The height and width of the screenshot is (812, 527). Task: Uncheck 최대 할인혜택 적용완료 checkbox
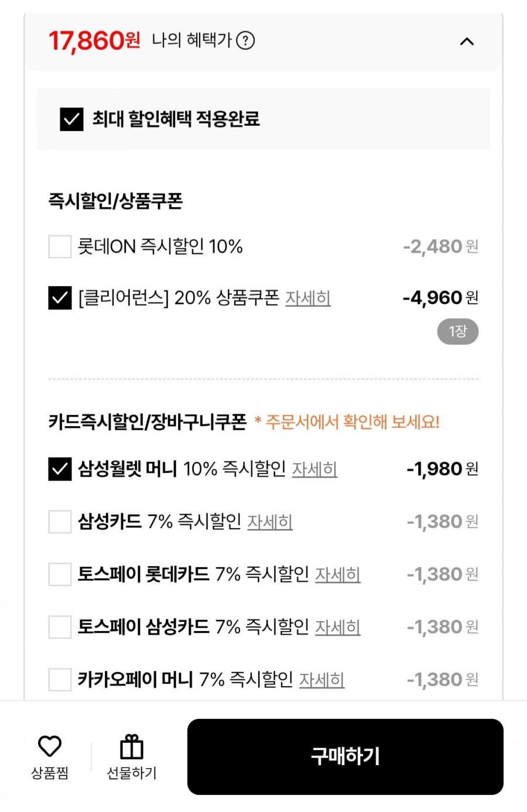(71, 119)
